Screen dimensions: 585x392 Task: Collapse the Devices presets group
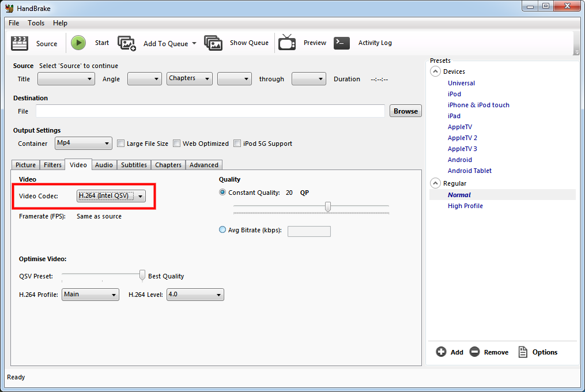(435, 71)
